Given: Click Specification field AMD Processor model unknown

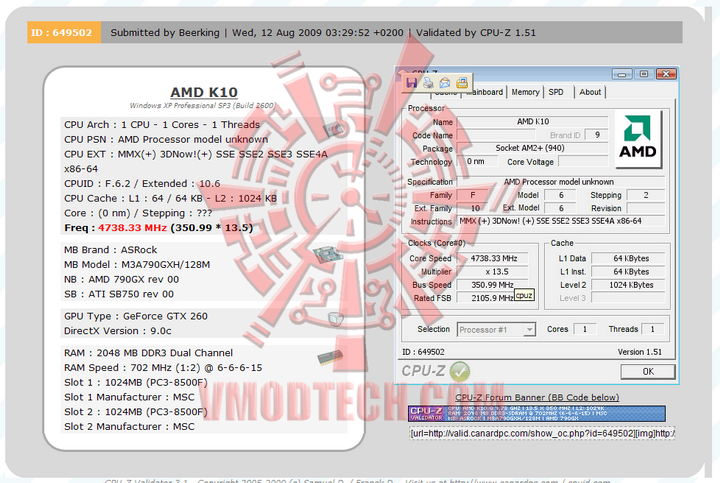Looking at the screenshot, I should tap(561, 182).
